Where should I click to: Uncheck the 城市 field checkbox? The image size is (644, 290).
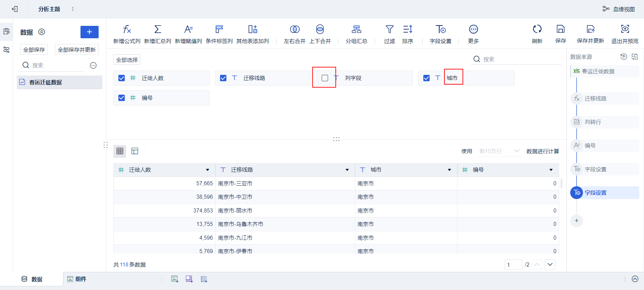pyautogui.click(x=426, y=78)
